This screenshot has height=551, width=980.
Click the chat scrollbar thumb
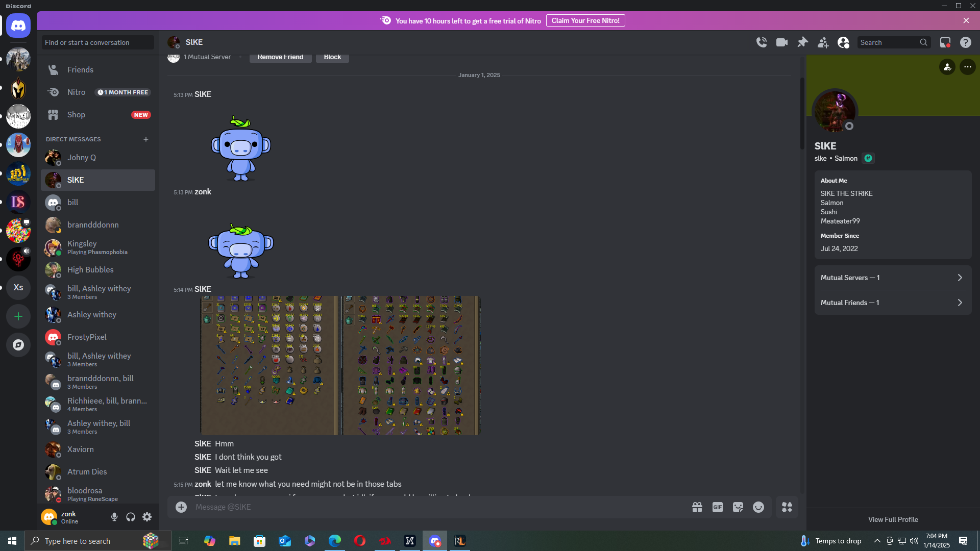(x=802, y=113)
